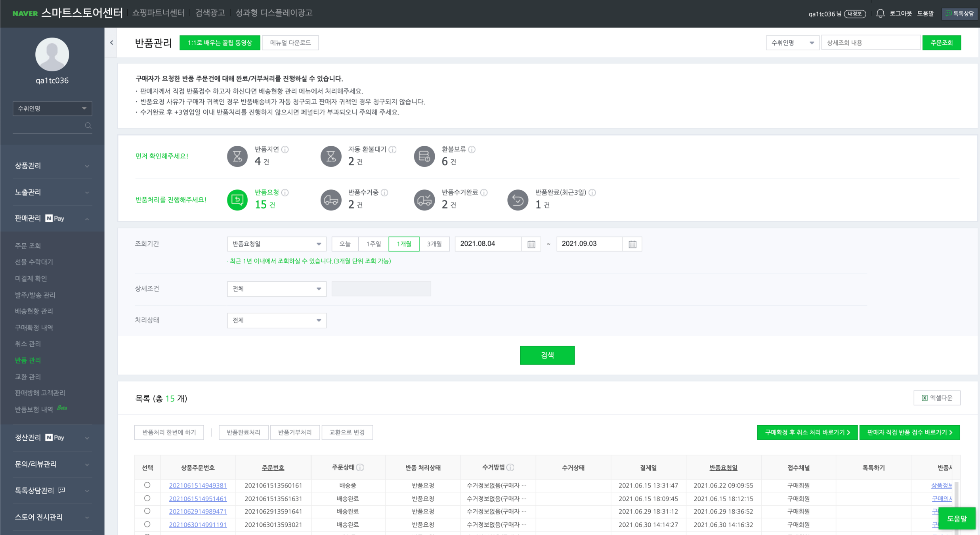The width and height of the screenshot is (980, 535).
Task: Click the 환불보류 status icon
Action: pyautogui.click(x=424, y=156)
